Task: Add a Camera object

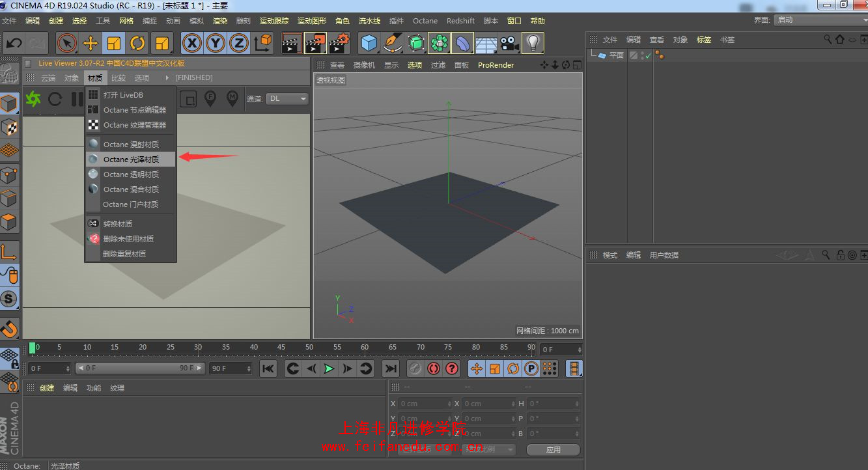Action: pyautogui.click(x=510, y=44)
